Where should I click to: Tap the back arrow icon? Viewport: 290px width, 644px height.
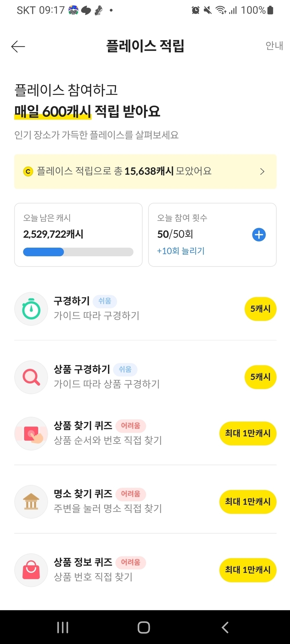point(18,46)
